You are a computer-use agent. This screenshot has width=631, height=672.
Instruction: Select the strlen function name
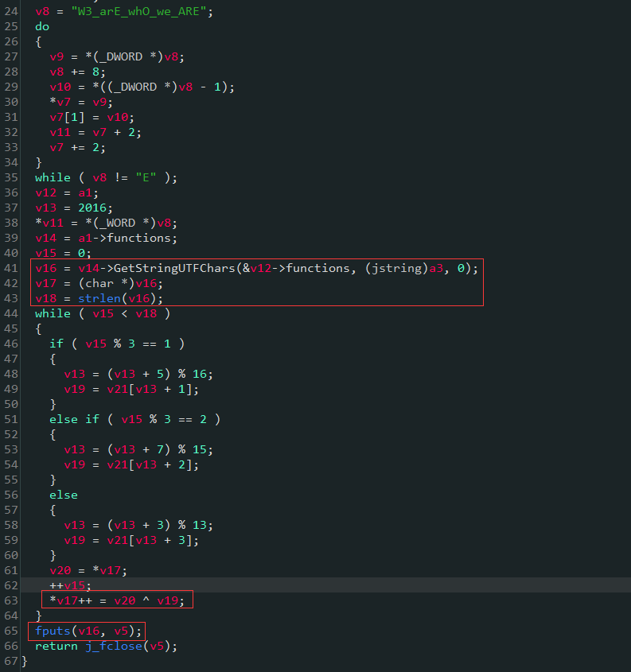(x=99, y=298)
